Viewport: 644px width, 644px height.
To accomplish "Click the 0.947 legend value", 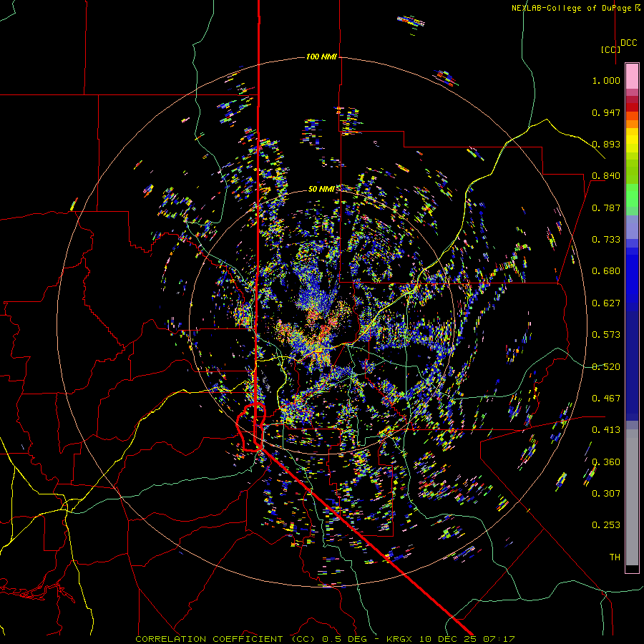I will tap(606, 112).
